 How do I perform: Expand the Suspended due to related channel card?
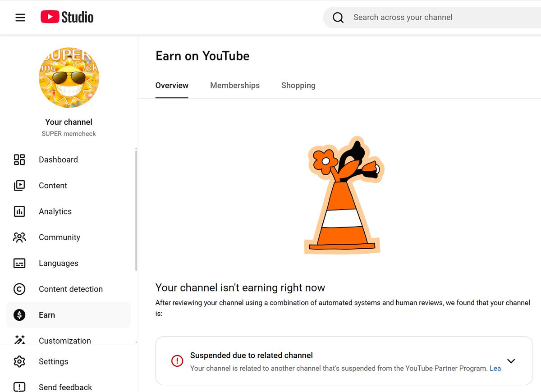tap(511, 361)
